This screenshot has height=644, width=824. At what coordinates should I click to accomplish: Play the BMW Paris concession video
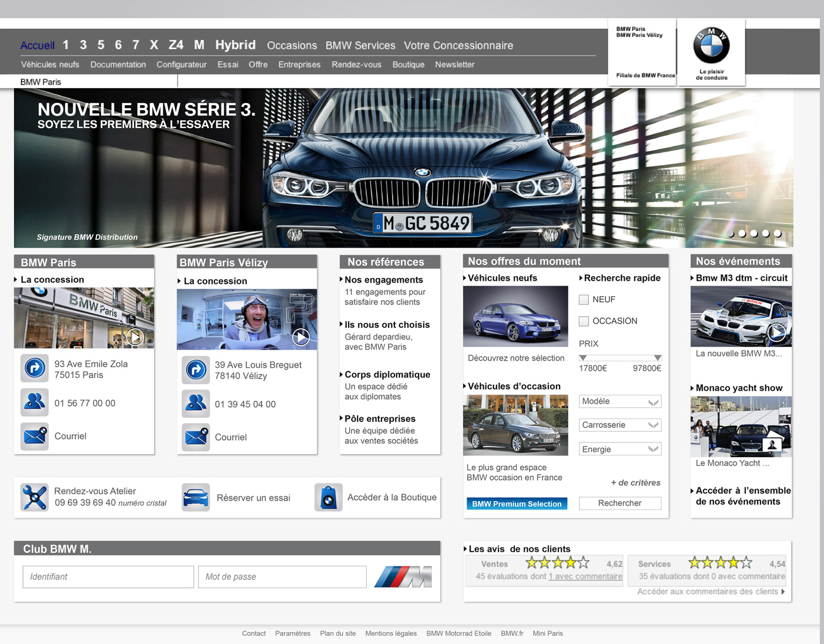click(x=135, y=337)
